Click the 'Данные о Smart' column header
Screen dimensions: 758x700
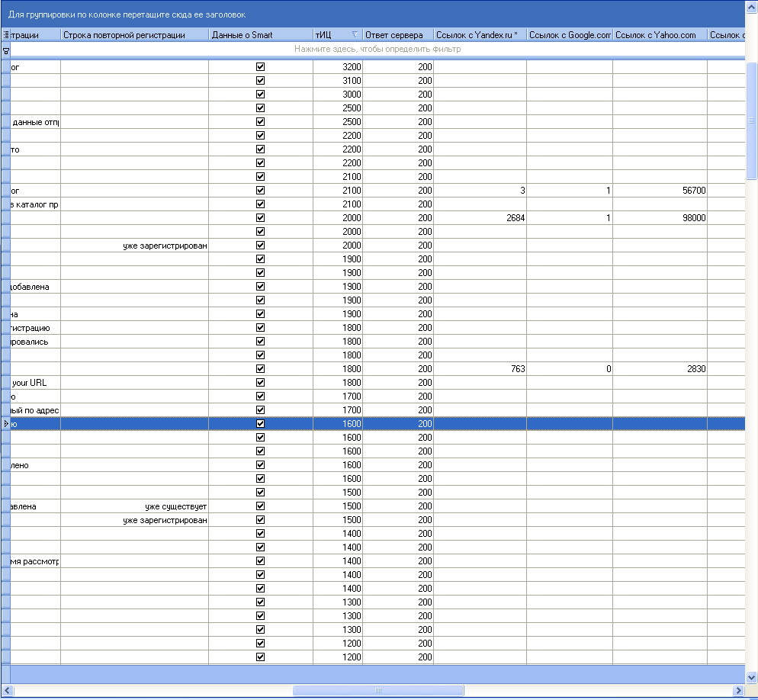260,35
